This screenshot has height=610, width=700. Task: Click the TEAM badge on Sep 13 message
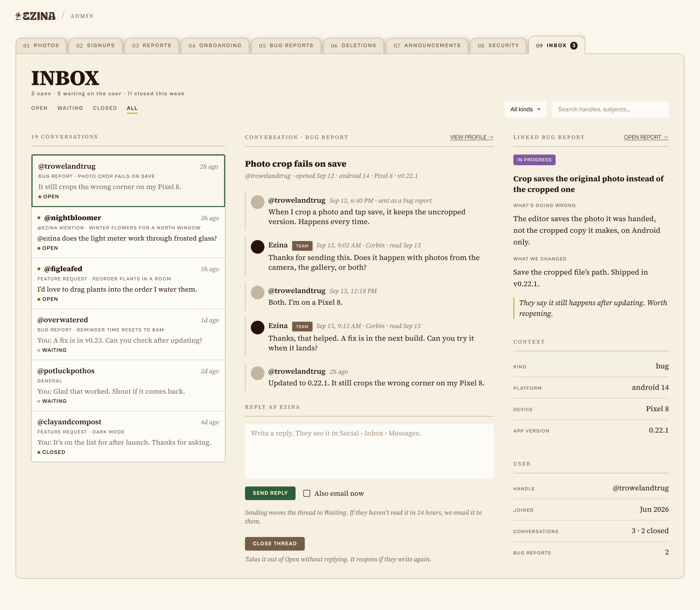(x=302, y=246)
